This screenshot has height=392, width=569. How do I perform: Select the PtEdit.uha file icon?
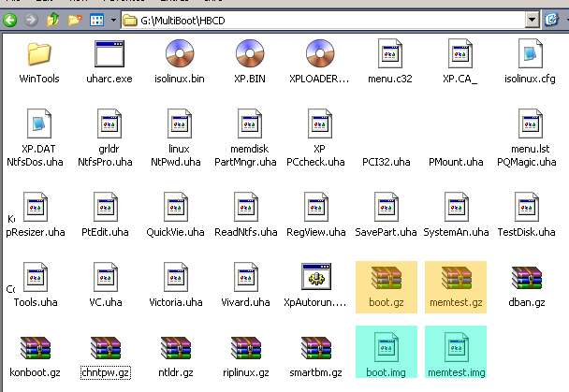(x=105, y=207)
